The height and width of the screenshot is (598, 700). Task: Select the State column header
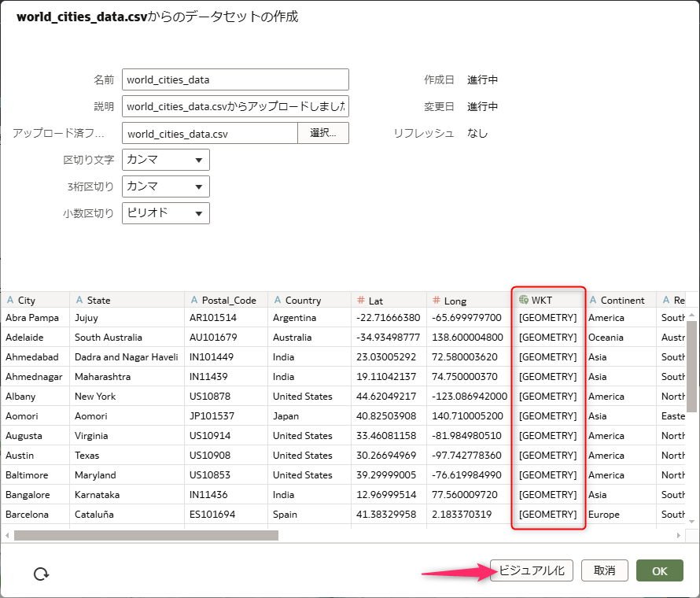(x=127, y=300)
